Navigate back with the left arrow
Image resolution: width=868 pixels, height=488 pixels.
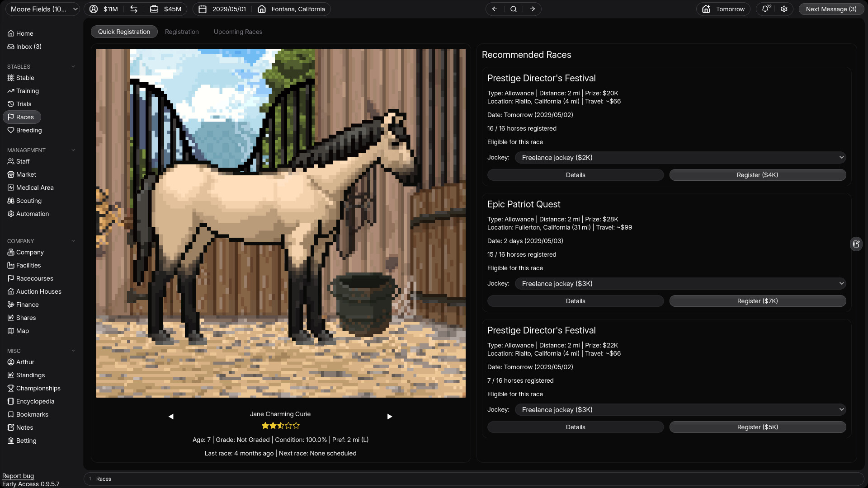pos(495,9)
